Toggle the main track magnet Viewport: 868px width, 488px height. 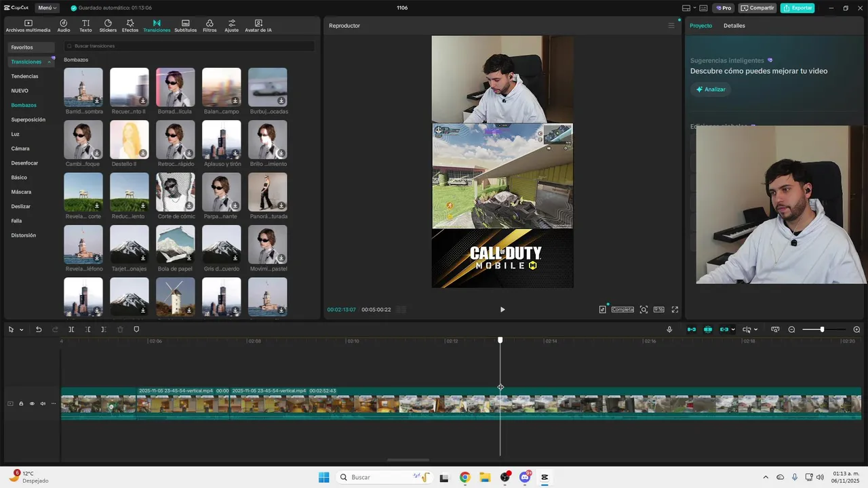pos(692,329)
